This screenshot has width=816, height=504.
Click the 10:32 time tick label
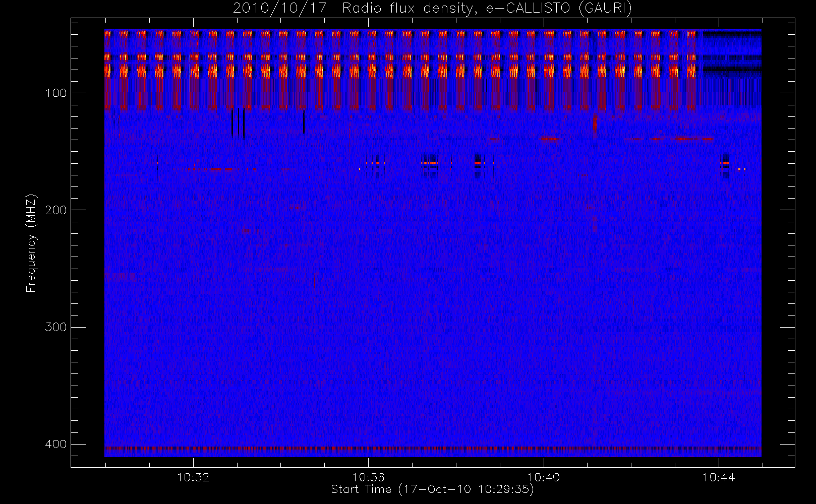(193, 477)
